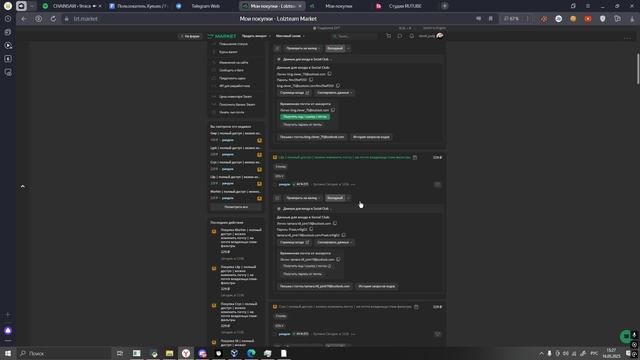Bookmark page with address bar bookmark icon
The height and width of the screenshot is (360, 640).
(491, 19)
